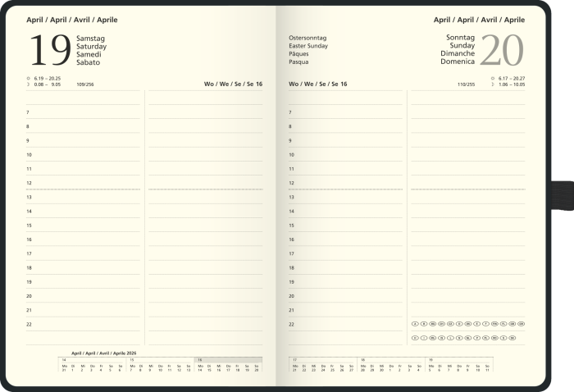Click the first oval badge in bottom row
574x392 pixels.
[x=415, y=337]
